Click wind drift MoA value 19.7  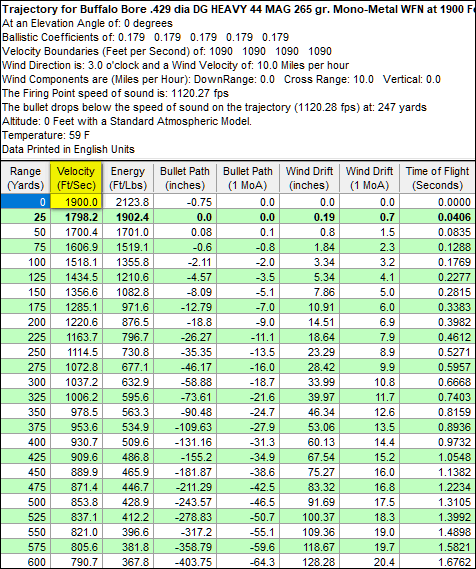click(369, 547)
